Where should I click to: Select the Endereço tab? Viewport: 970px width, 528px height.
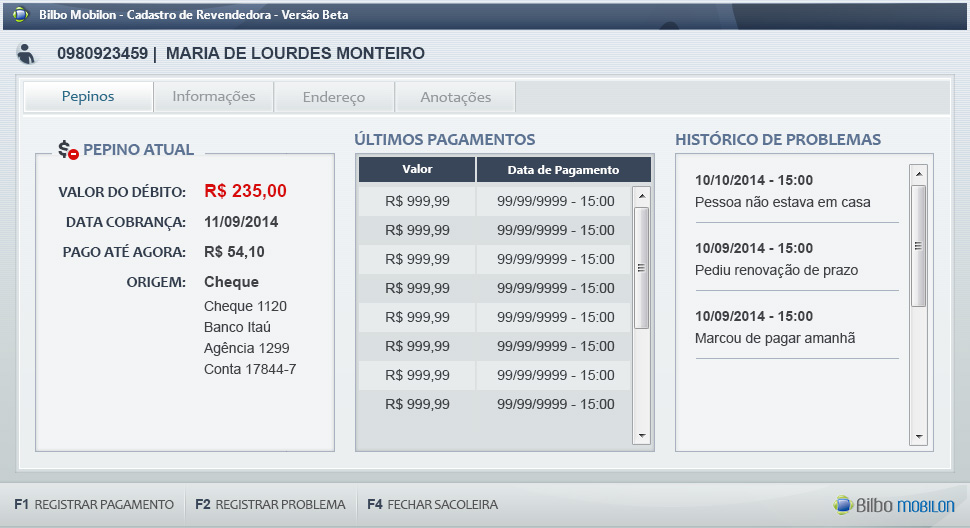tap(334, 97)
